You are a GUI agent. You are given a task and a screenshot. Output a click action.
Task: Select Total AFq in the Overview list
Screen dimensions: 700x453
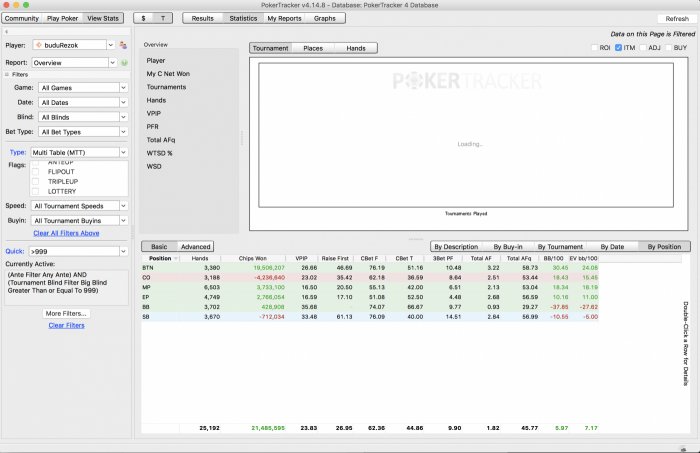(x=161, y=140)
